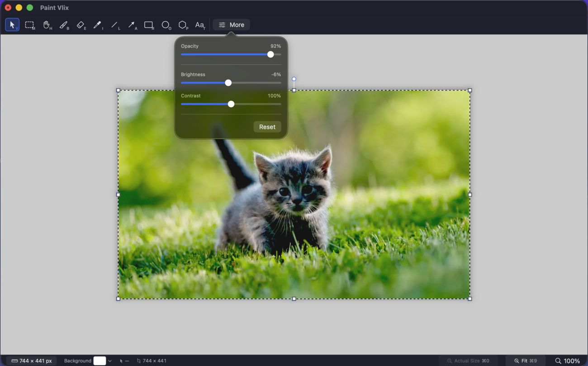Select the Hand pan tool
The height and width of the screenshot is (366, 588).
pyautogui.click(x=47, y=25)
